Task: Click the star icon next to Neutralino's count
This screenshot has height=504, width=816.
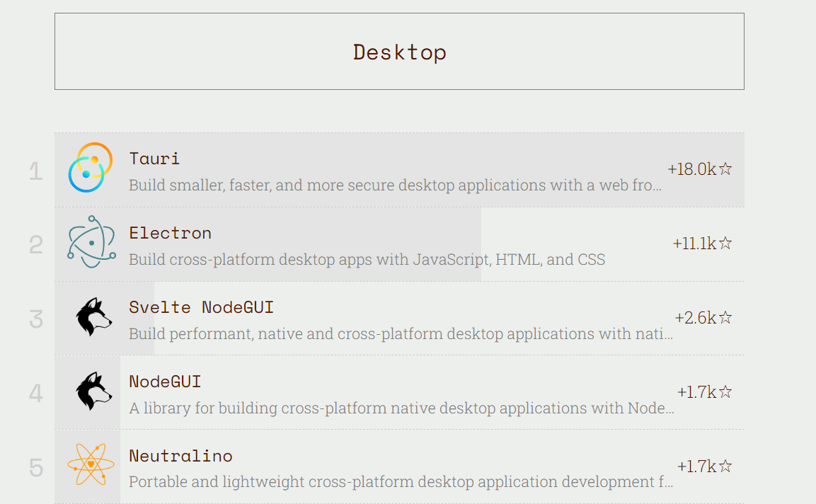Action: tap(725, 466)
